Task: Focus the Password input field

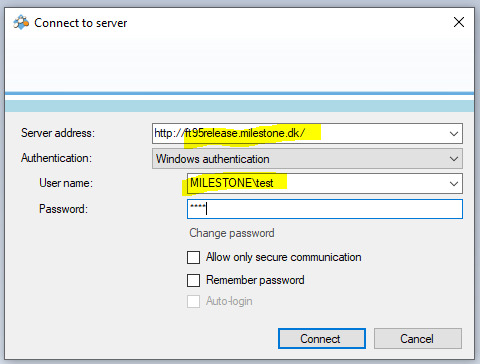Action: click(x=325, y=209)
